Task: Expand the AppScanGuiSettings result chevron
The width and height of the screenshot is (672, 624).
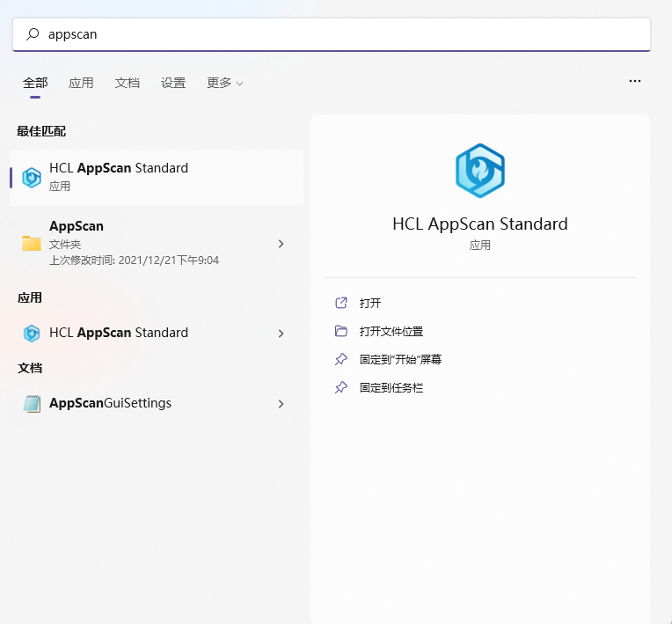Action: [281, 404]
